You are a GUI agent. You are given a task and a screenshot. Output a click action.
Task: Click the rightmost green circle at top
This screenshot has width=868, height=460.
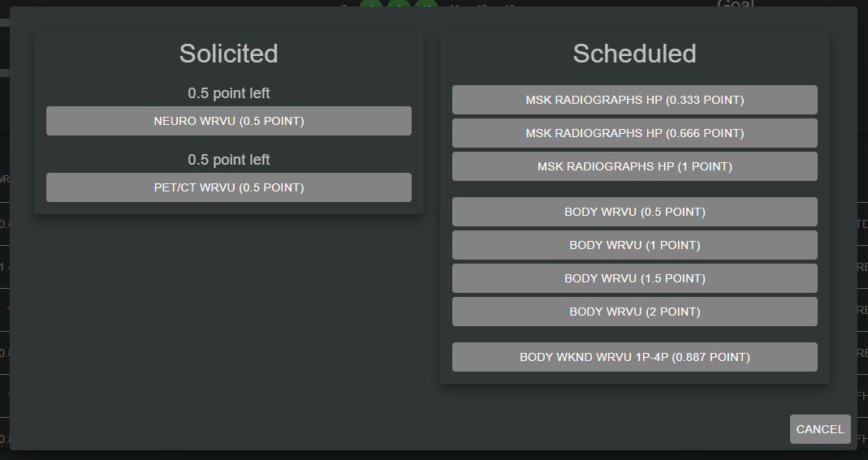pyautogui.click(x=426, y=4)
